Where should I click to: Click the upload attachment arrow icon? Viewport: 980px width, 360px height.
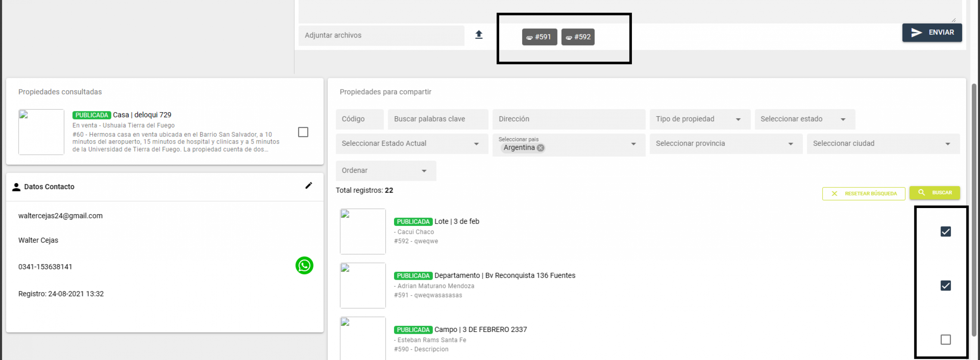479,35
